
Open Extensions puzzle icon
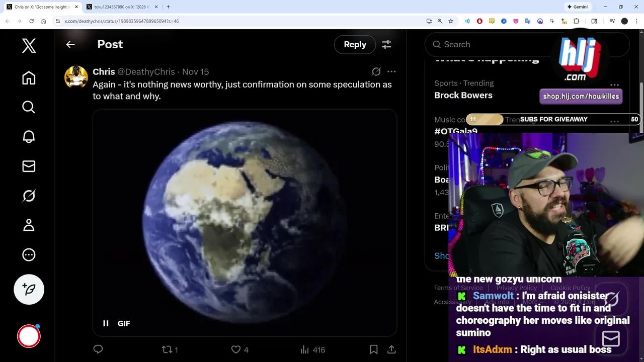pos(577,21)
